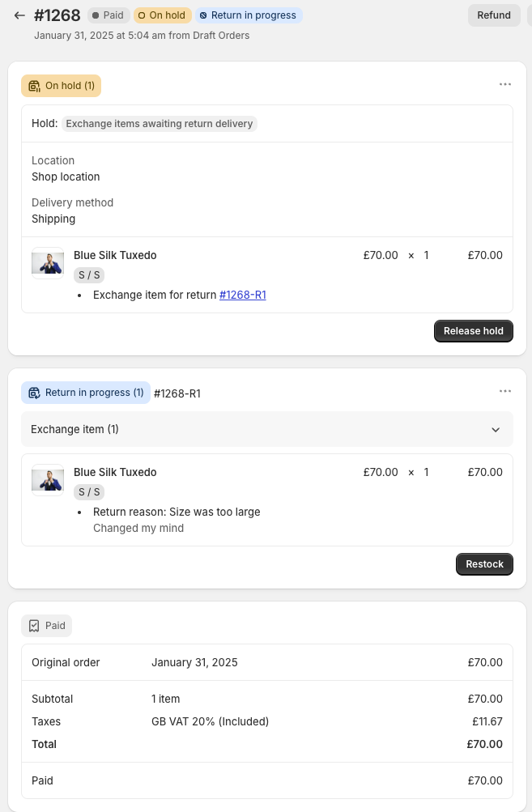
Task: Open return link #1268-R1
Action: coord(242,295)
